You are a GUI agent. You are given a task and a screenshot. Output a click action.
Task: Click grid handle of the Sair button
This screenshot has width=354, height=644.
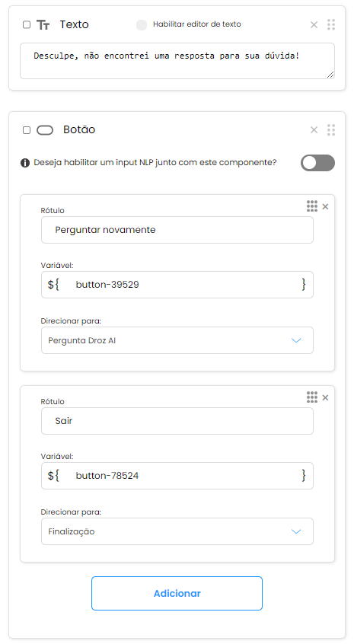pyautogui.click(x=312, y=397)
